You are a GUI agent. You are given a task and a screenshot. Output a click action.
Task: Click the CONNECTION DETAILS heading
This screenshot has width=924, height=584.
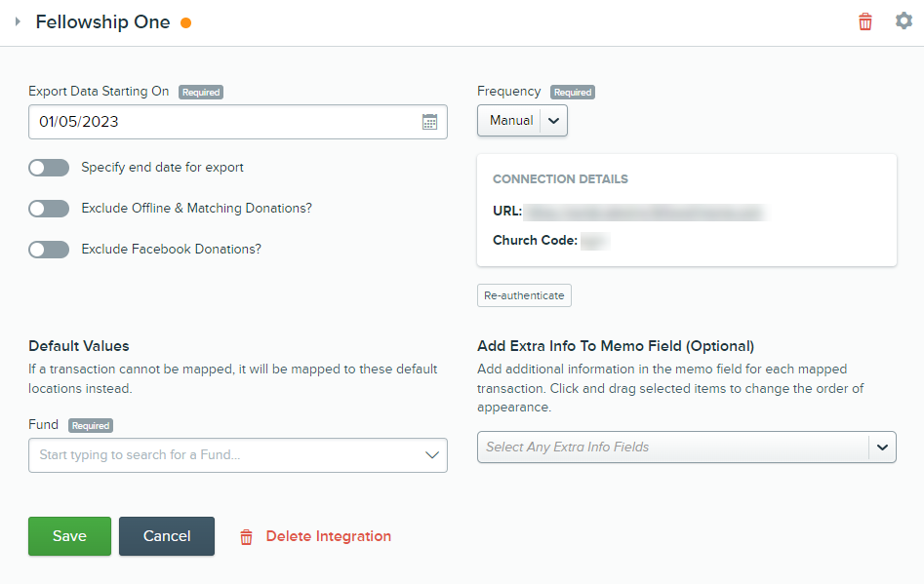tap(560, 179)
